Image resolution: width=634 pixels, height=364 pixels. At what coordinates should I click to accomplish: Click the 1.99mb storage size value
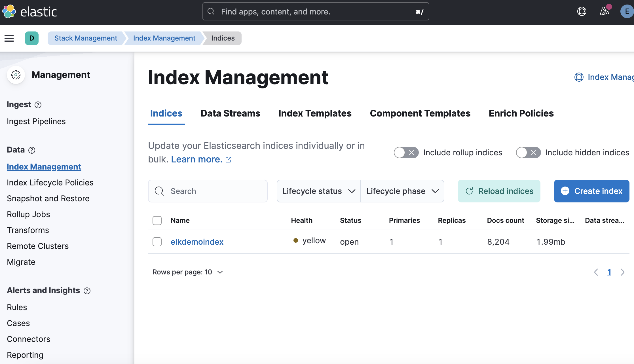pos(551,242)
